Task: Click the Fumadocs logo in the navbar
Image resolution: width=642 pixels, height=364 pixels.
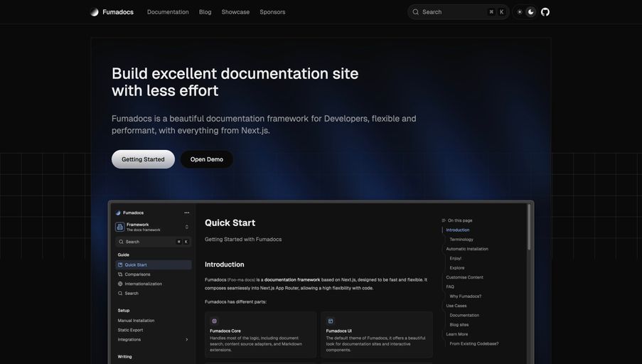Action: (95, 12)
